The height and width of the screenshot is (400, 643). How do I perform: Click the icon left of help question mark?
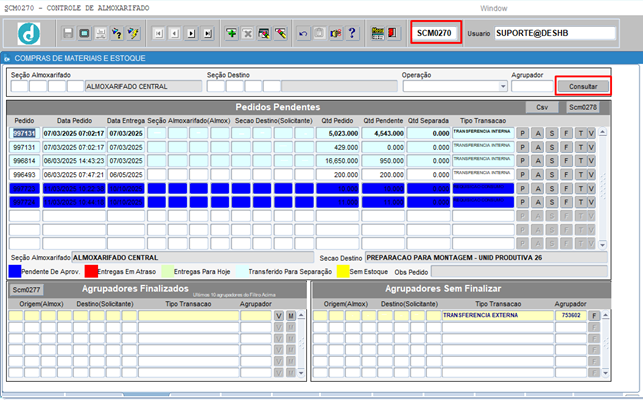pyautogui.click(x=335, y=33)
